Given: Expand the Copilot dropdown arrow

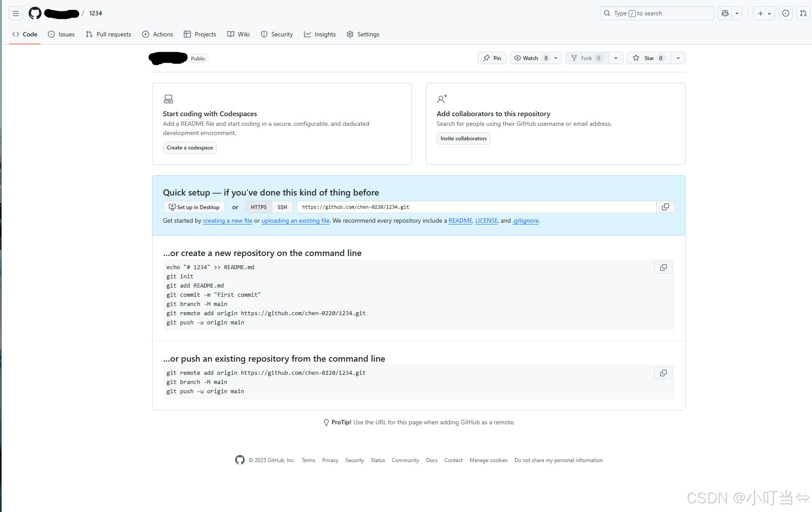Looking at the screenshot, I should tap(737, 13).
